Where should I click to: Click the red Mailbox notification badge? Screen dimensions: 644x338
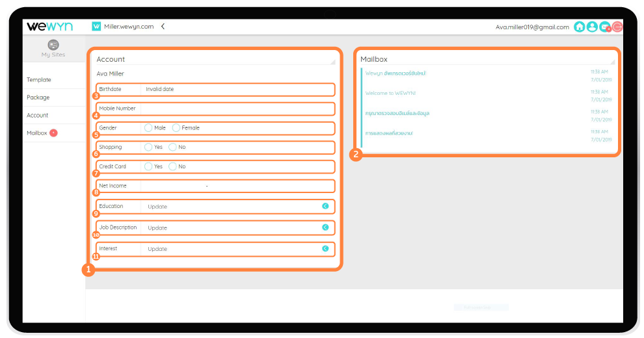53,133
